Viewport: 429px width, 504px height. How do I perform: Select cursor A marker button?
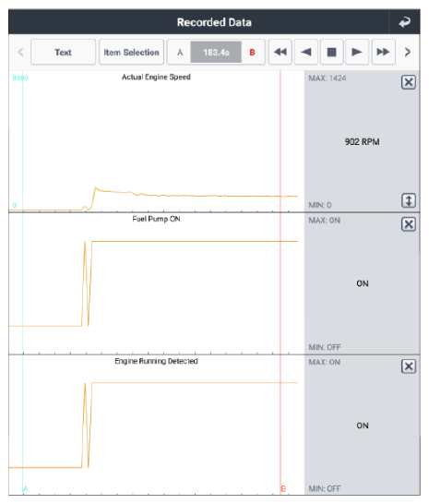coord(180,52)
